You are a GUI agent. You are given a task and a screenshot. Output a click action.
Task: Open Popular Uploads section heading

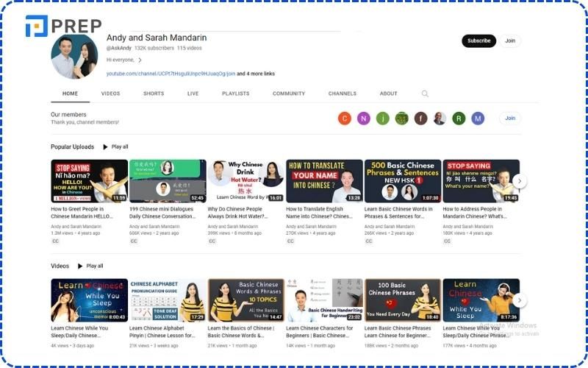tap(72, 146)
